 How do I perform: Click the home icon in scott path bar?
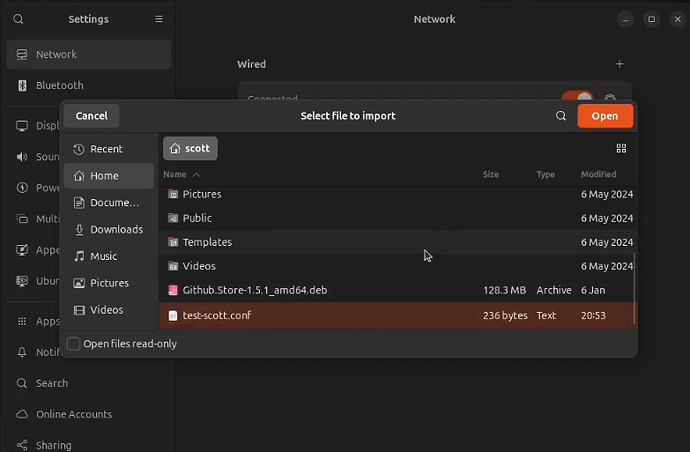point(176,149)
